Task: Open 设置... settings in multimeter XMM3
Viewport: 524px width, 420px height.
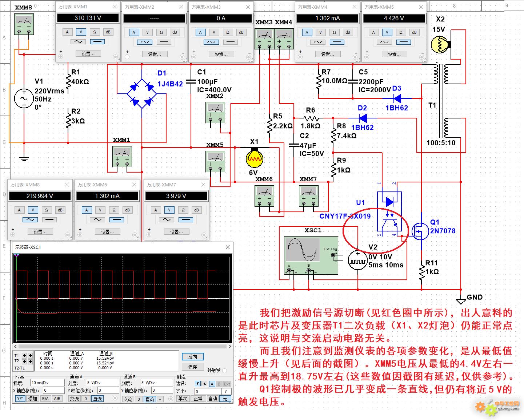Action: 221,54
